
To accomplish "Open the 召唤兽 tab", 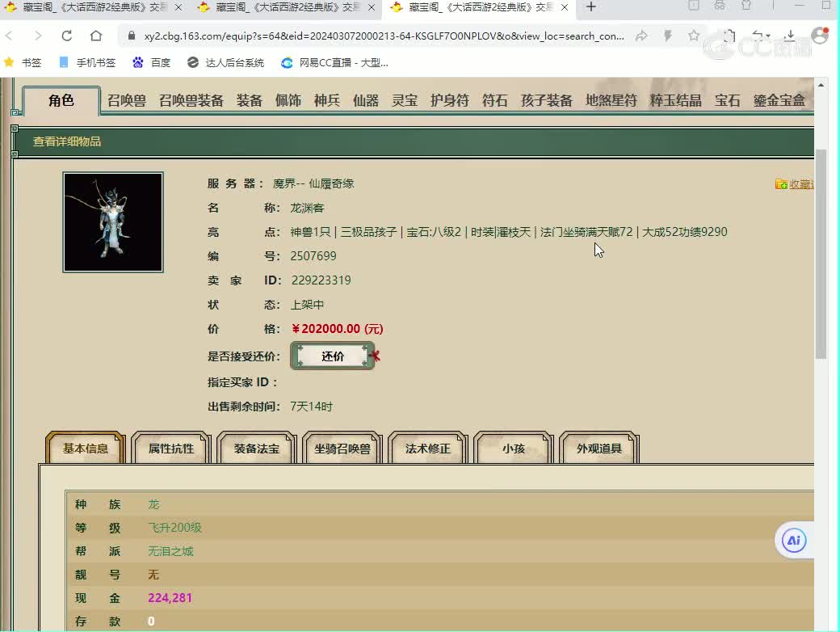I will pyautogui.click(x=127, y=100).
